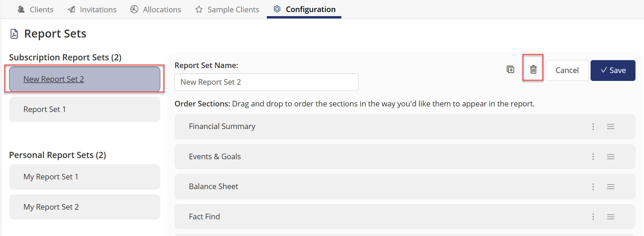Switch to the Clients tab
This screenshot has width=644, height=236.
(35, 9)
